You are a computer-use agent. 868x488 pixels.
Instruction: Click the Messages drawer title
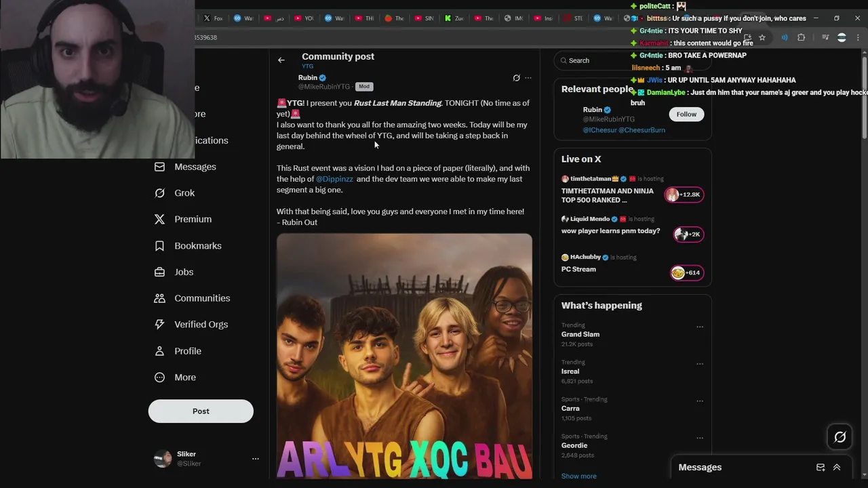700,468
